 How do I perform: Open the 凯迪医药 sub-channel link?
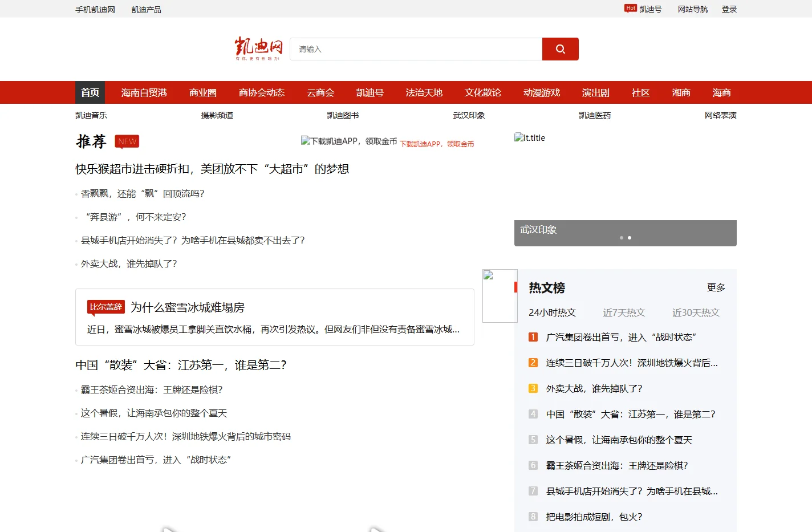click(x=595, y=115)
